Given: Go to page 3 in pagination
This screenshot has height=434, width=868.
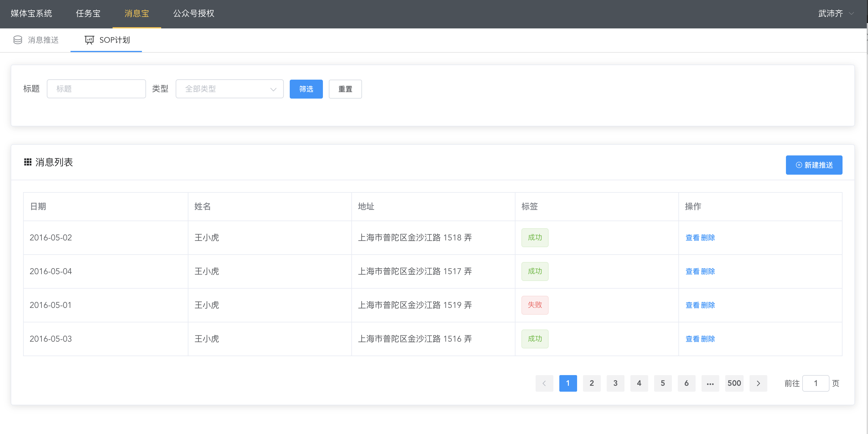Looking at the screenshot, I should (x=615, y=383).
